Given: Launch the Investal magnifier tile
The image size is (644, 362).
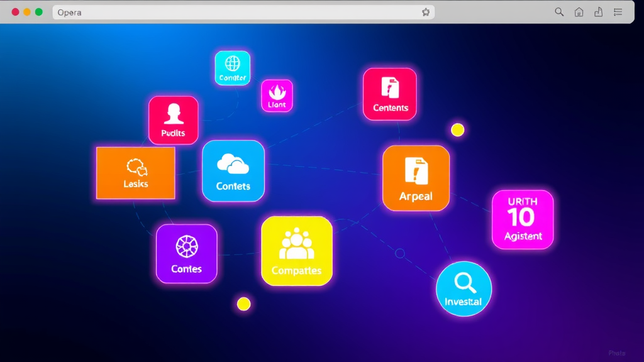Looking at the screenshot, I should coord(464,288).
